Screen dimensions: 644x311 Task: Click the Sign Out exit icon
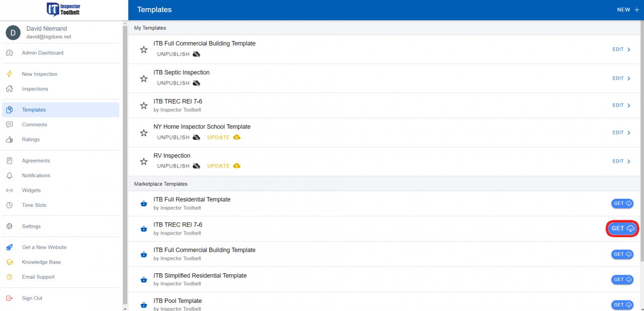pyautogui.click(x=10, y=298)
